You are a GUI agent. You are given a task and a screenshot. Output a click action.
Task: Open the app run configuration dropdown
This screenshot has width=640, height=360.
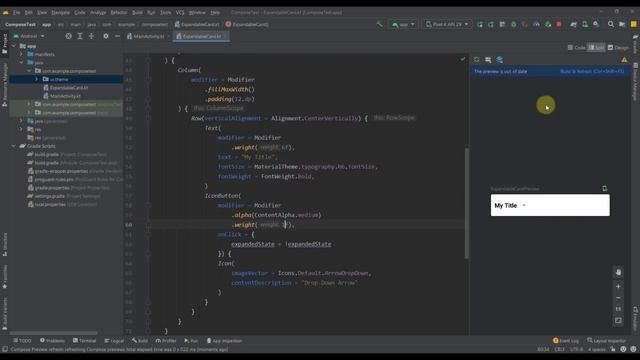click(403, 24)
